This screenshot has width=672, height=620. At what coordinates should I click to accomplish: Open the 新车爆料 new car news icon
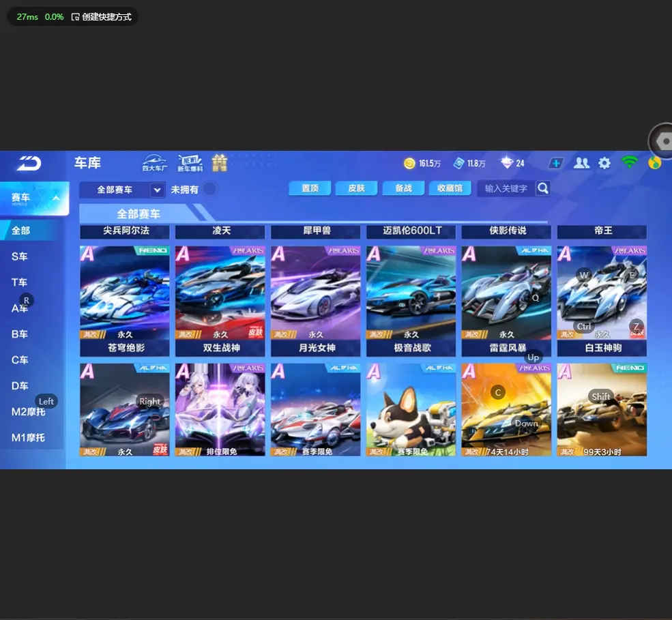coord(190,163)
